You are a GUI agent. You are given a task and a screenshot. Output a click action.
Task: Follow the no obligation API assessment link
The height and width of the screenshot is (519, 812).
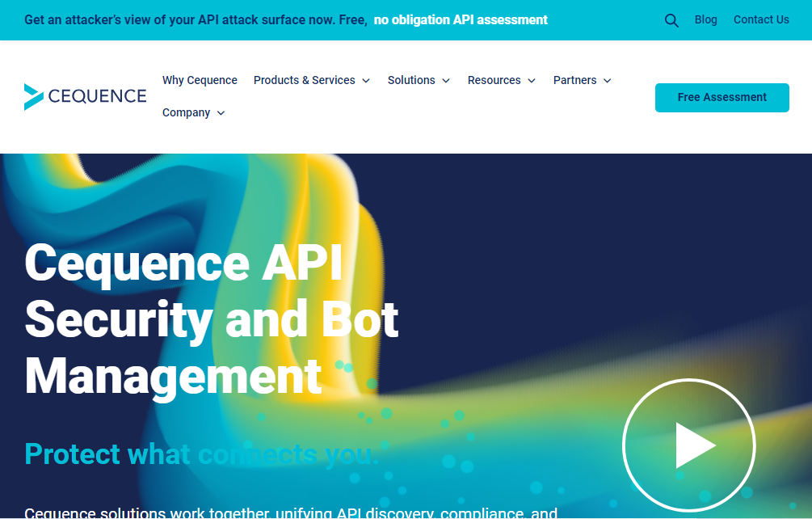[x=461, y=19]
